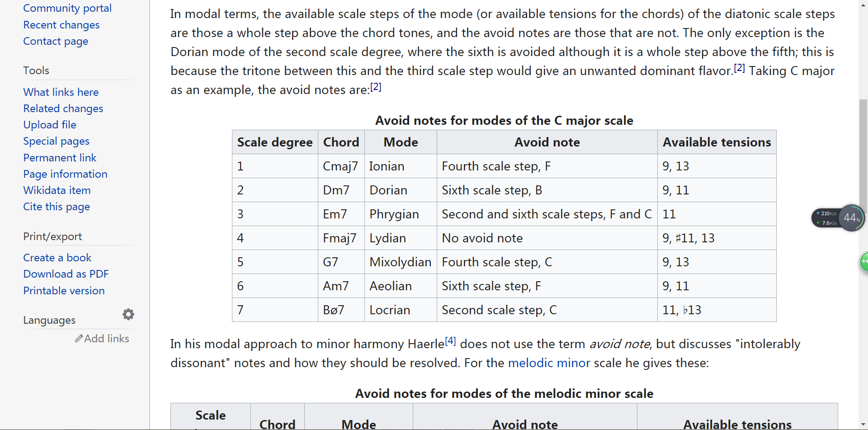This screenshot has width=868, height=430.
Task: Go to Wikidata item
Action: [x=57, y=190]
